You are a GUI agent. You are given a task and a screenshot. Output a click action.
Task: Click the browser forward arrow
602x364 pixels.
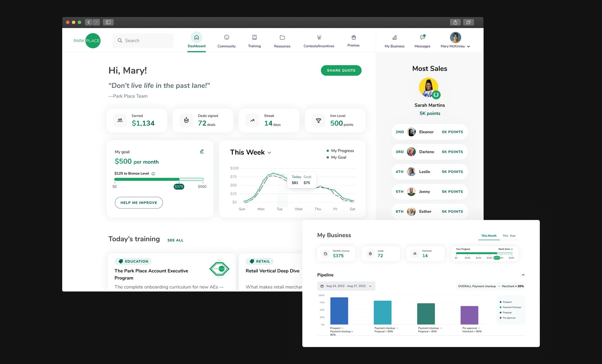tap(96, 22)
